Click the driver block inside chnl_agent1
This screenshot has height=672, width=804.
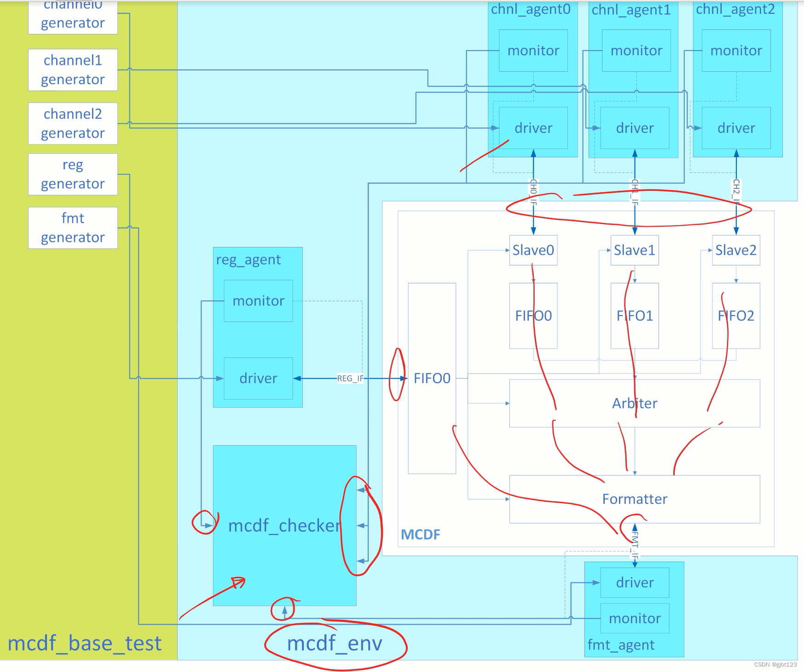(635, 128)
